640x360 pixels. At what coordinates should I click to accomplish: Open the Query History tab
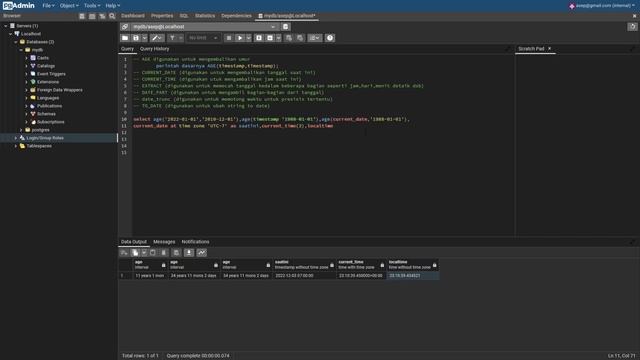click(154, 49)
